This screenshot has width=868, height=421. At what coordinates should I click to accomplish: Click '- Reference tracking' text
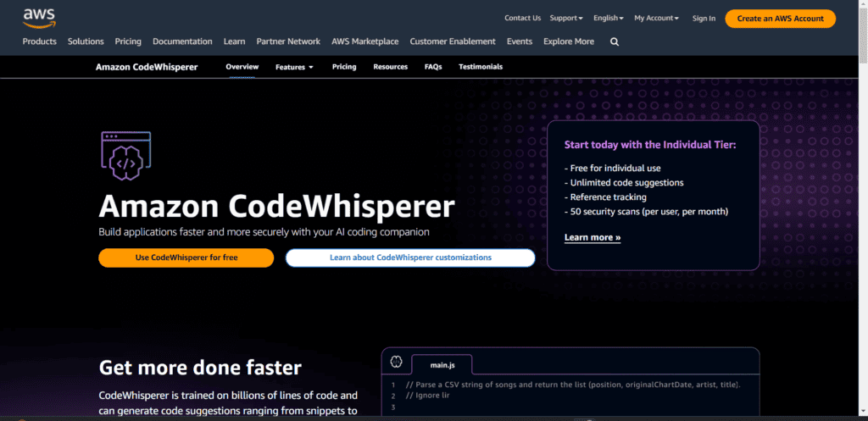[605, 197]
